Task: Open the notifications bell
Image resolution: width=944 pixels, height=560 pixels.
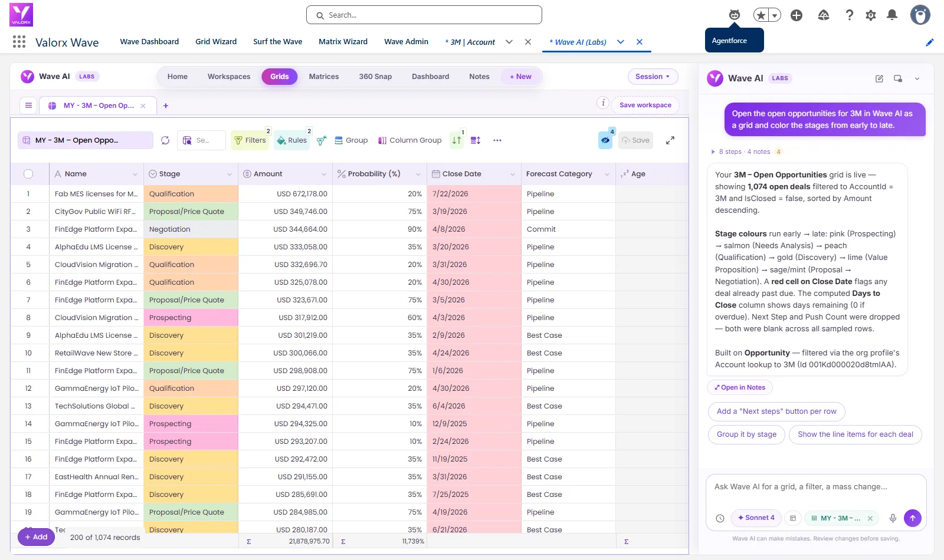Action: 892,15
